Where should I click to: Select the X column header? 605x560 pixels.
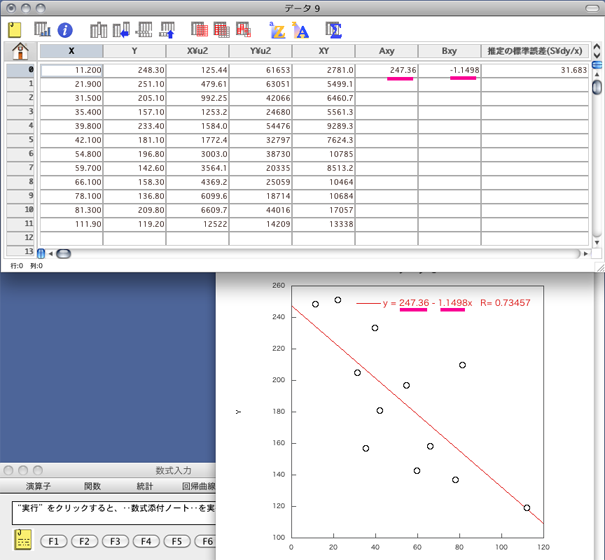pyautogui.click(x=70, y=51)
